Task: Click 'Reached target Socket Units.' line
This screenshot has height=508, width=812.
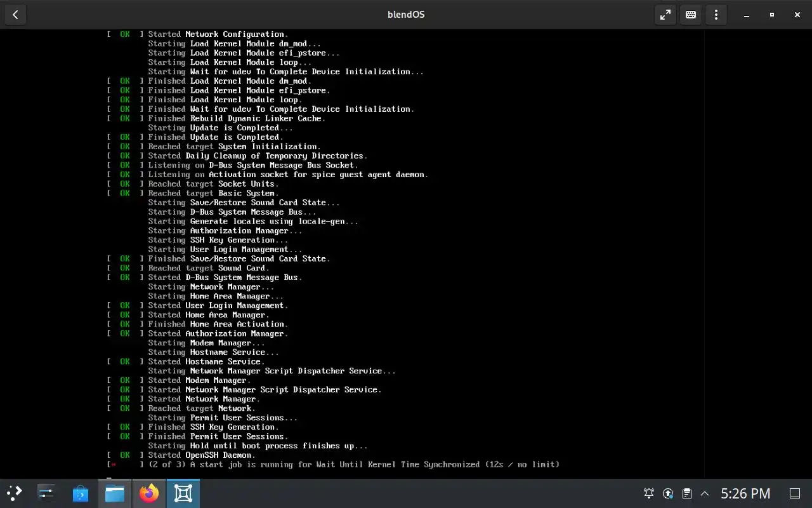Action: coord(213,184)
